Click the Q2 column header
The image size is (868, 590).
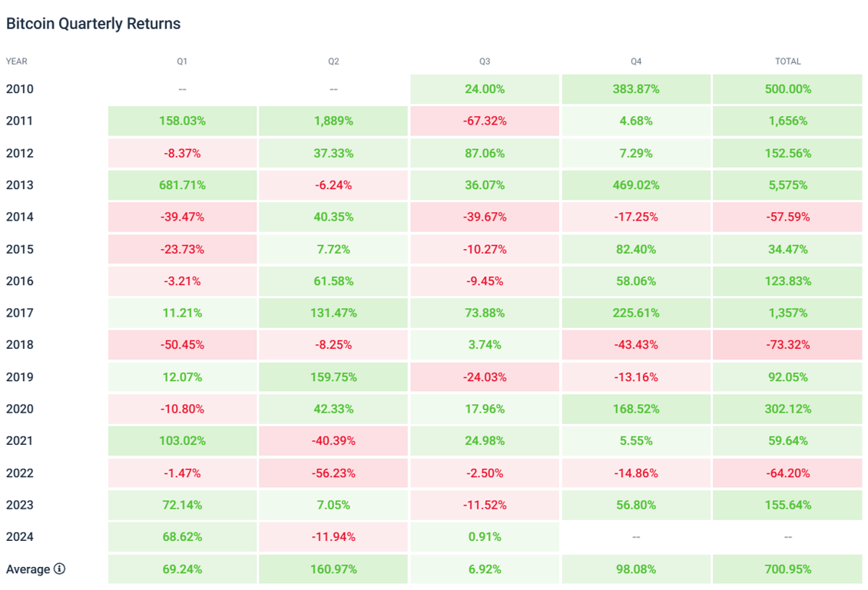coord(333,61)
